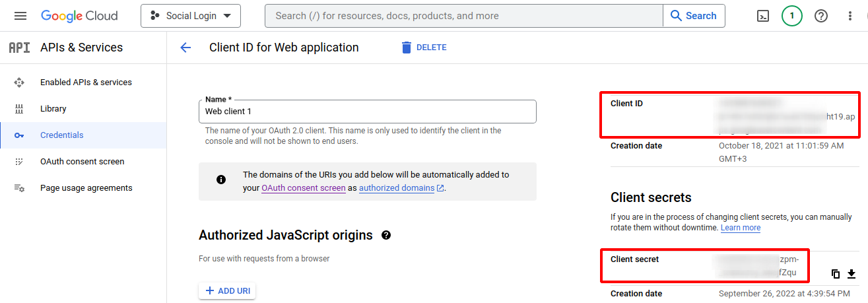Go back with the arrow icon
The image size is (868, 303).
click(x=185, y=48)
